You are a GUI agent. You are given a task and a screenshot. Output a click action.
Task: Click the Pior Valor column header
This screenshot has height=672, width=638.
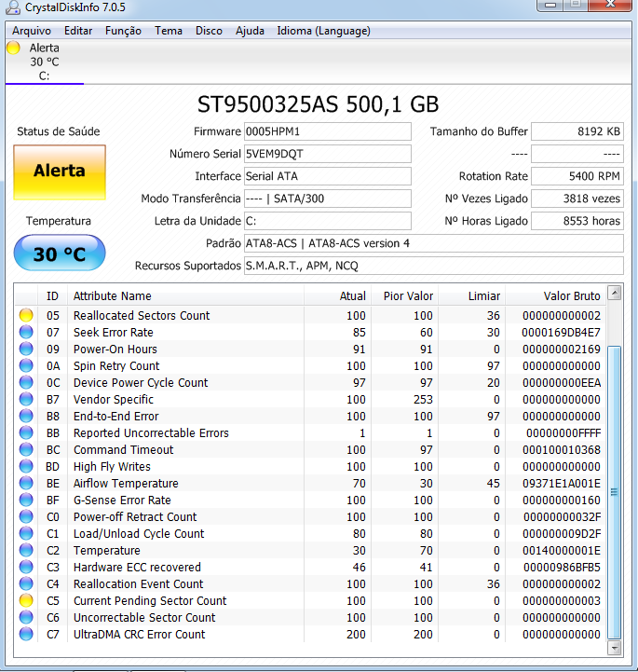tap(404, 295)
